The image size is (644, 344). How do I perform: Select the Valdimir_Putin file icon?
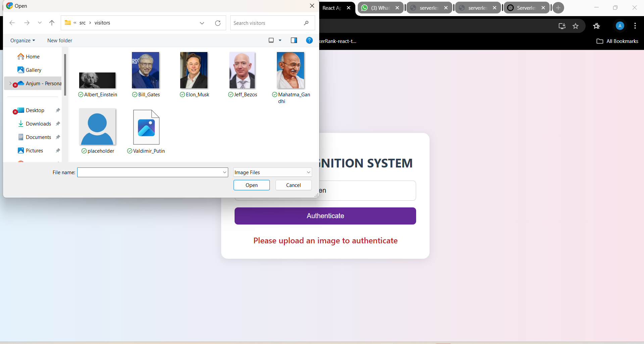coord(146,127)
